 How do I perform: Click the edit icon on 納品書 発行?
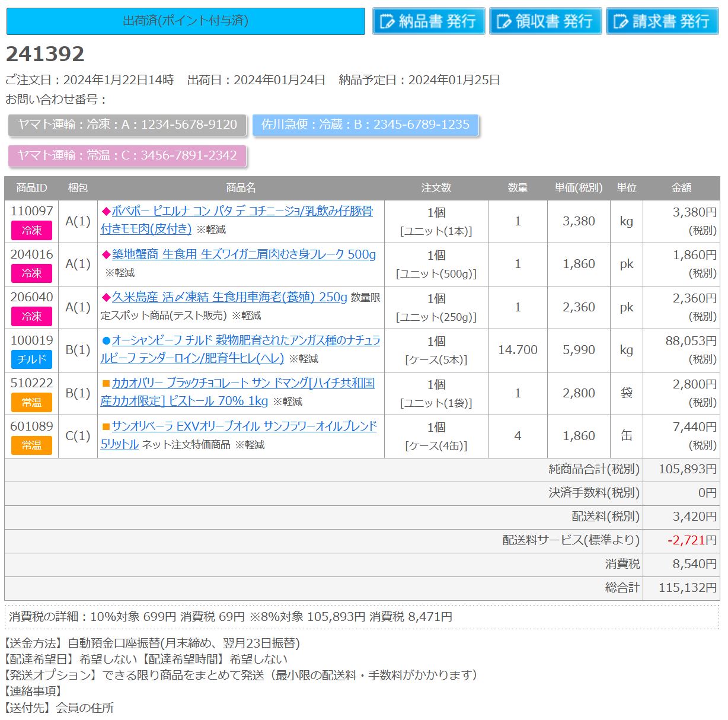(x=387, y=22)
